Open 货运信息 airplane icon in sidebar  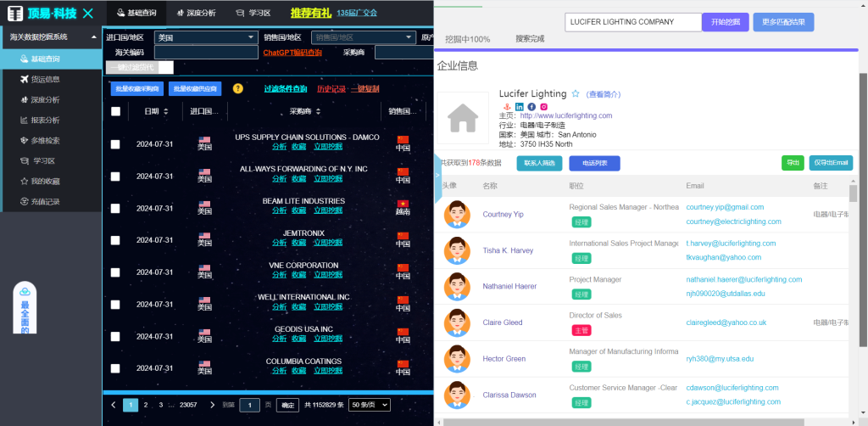(24, 79)
